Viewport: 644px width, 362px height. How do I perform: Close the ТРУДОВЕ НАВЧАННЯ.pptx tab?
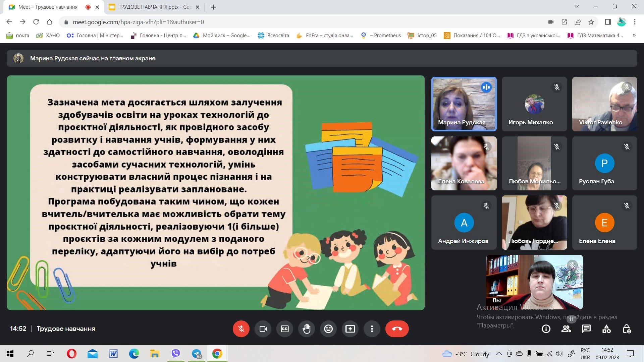197,7
